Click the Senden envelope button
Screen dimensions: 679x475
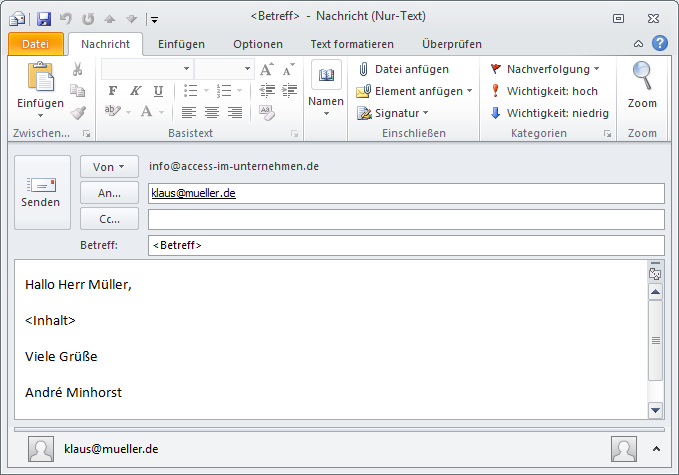41,192
